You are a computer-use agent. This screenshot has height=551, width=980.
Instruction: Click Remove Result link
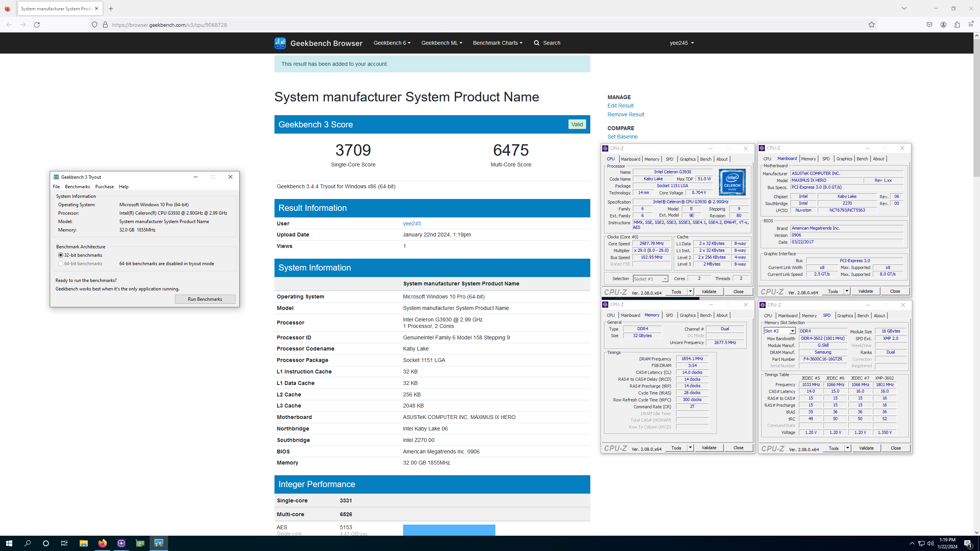626,114
